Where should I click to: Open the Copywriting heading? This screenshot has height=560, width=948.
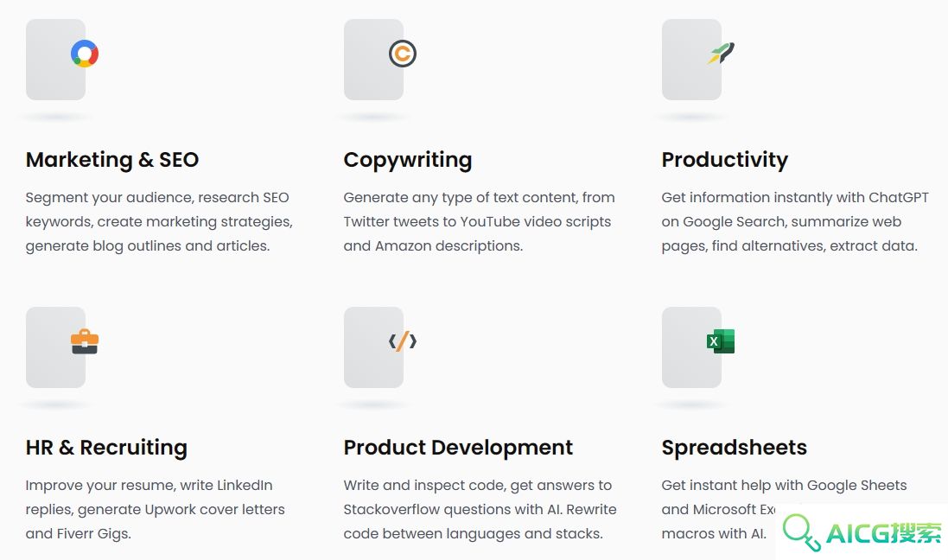[x=408, y=160]
